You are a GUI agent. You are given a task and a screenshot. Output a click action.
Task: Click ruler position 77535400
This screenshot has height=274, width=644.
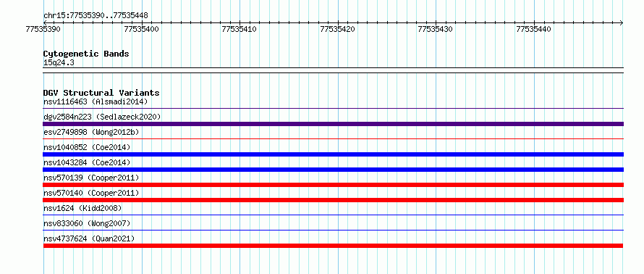click(x=141, y=29)
